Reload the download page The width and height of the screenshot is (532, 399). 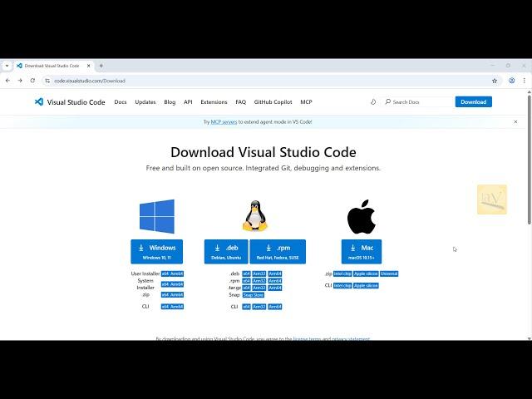pos(32,81)
